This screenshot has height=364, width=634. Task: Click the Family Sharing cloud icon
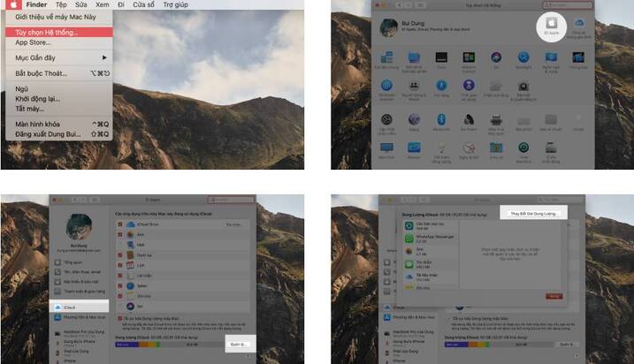pyautogui.click(x=579, y=25)
